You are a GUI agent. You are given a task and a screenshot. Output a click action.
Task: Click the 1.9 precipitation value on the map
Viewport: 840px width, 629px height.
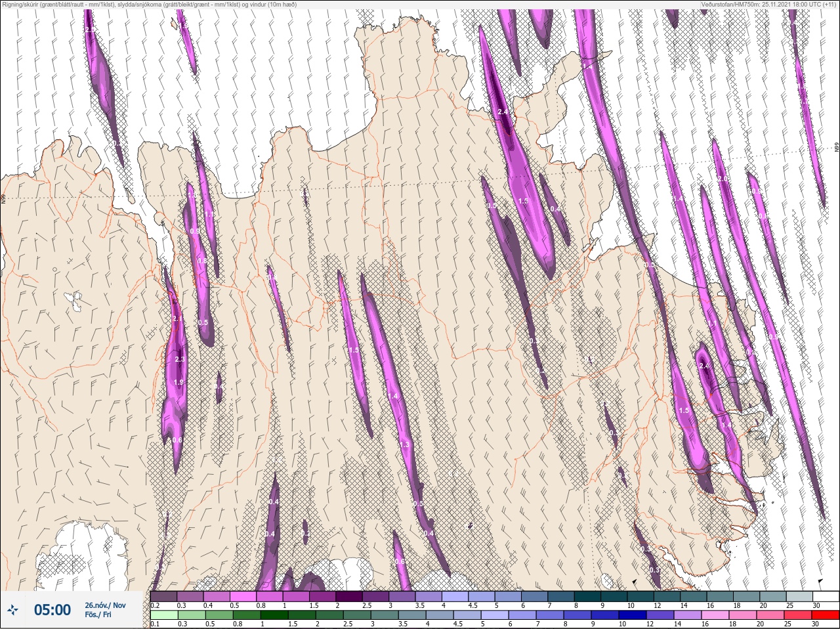coord(178,383)
